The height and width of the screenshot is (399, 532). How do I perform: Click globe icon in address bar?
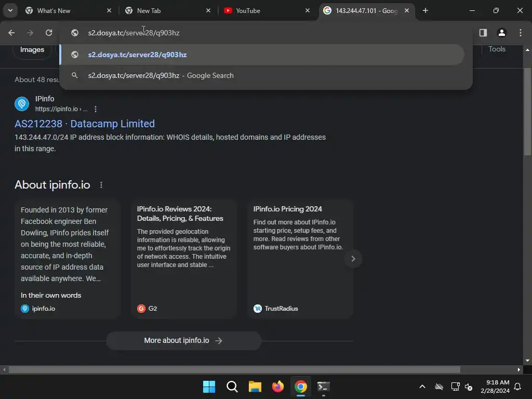[75, 33]
